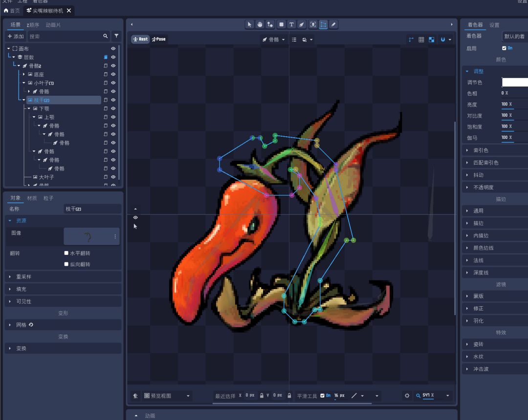The height and width of the screenshot is (420, 528).
Task: Click the 添加 button
Action: click(16, 36)
